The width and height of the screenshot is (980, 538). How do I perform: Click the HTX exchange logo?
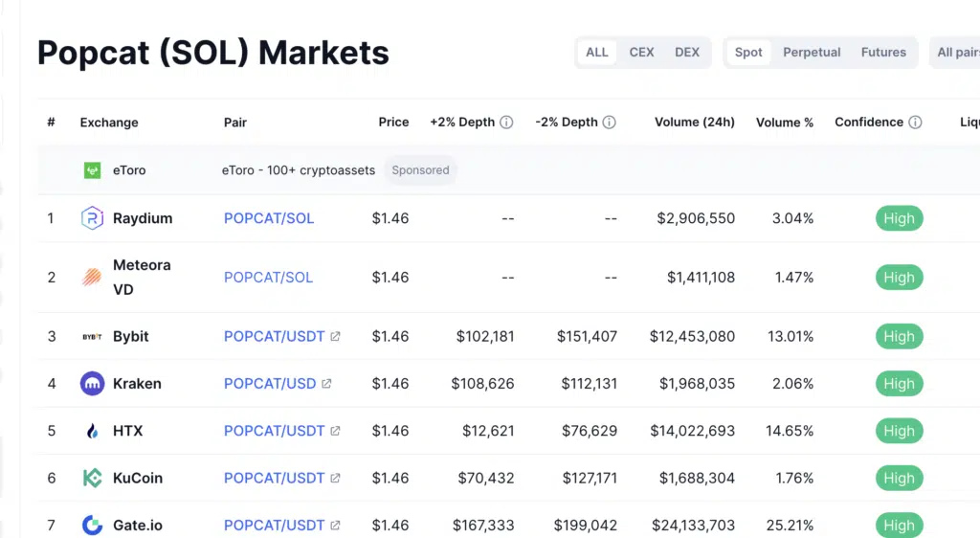(x=92, y=431)
